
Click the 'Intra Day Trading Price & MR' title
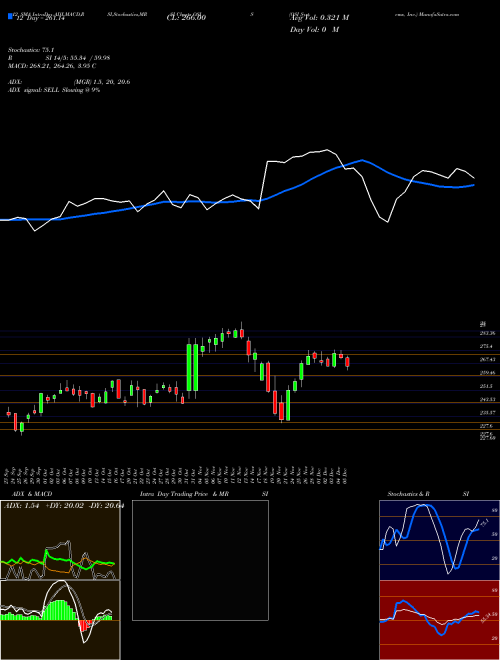(x=184, y=494)
